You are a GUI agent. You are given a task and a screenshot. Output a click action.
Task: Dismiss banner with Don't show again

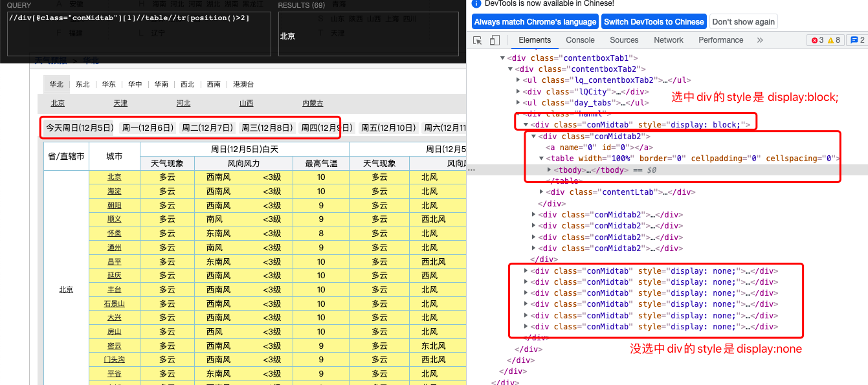click(x=743, y=21)
